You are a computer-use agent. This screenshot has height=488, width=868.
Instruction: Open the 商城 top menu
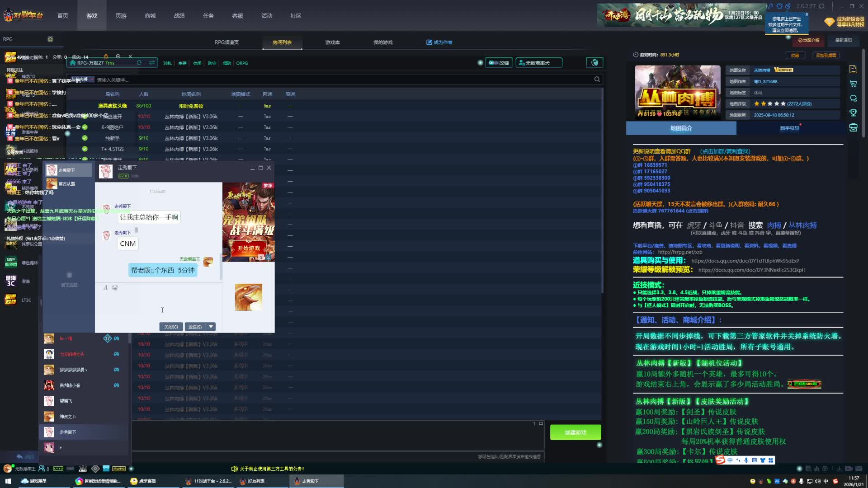coord(150,16)
